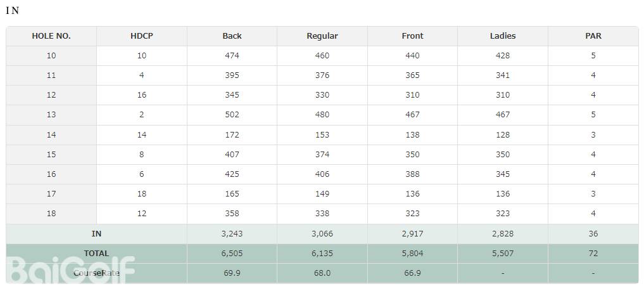Click the total PAR value 72

tap(593, 254)
